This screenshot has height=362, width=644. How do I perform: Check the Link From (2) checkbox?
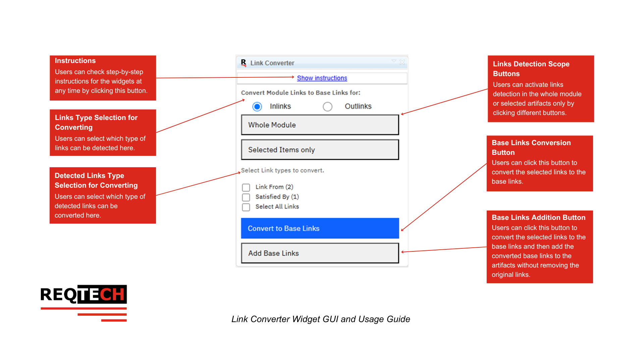(246, 187)
